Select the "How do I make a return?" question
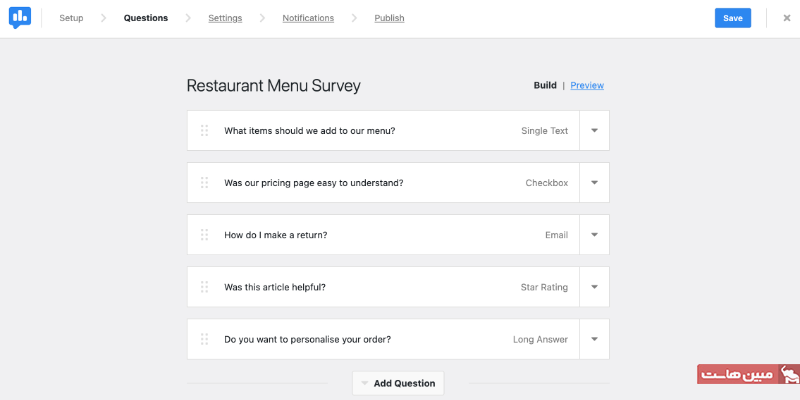The width and height of the screenshot is (800, 400). coord(276,235)
